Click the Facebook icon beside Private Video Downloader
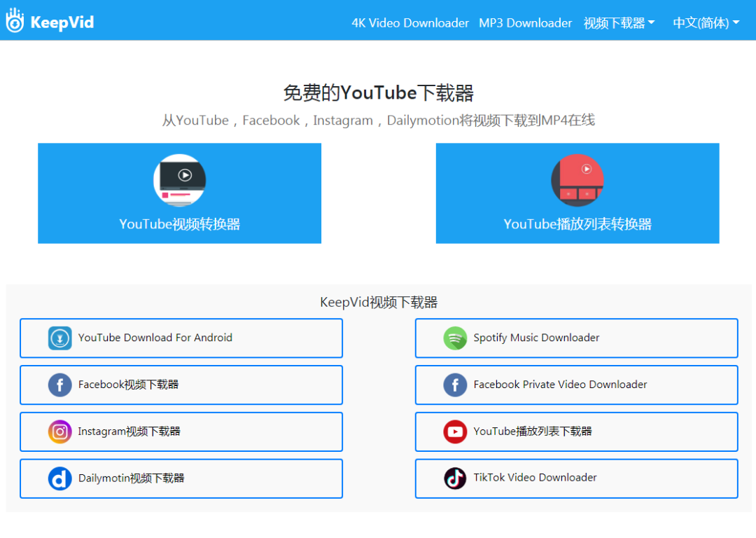756x538 pixels. point(455,385)
